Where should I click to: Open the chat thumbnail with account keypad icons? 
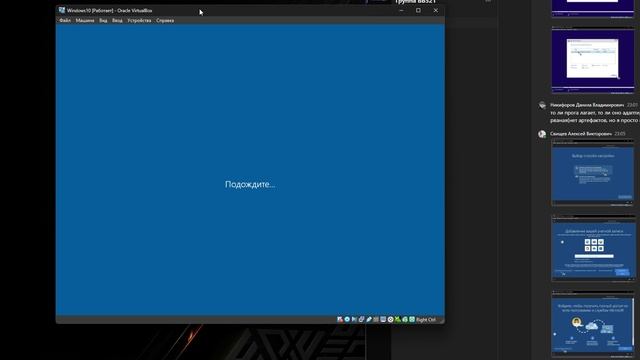tap(593, 248)
